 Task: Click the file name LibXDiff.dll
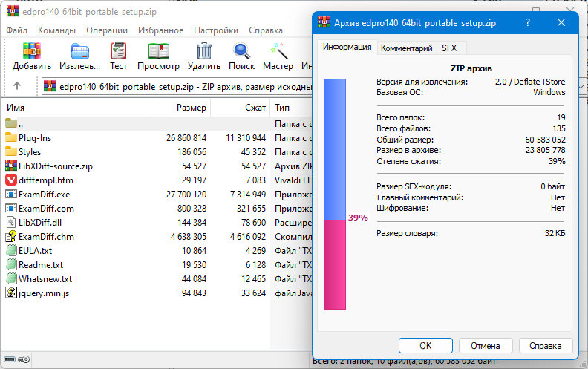coord(40,223)
